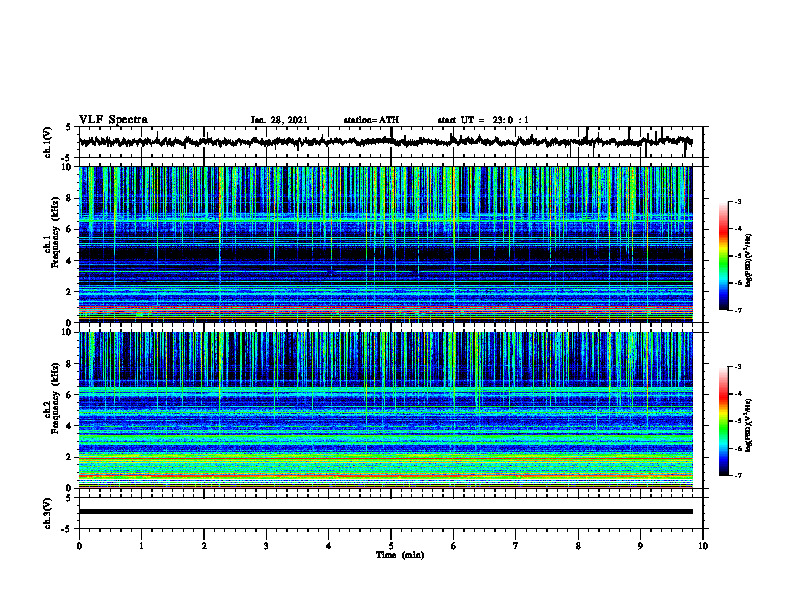Click the "2" kHz tick on ch.2 frequency axis
The height and width of the screenshot is (612, 792).
tap(70, 457)
